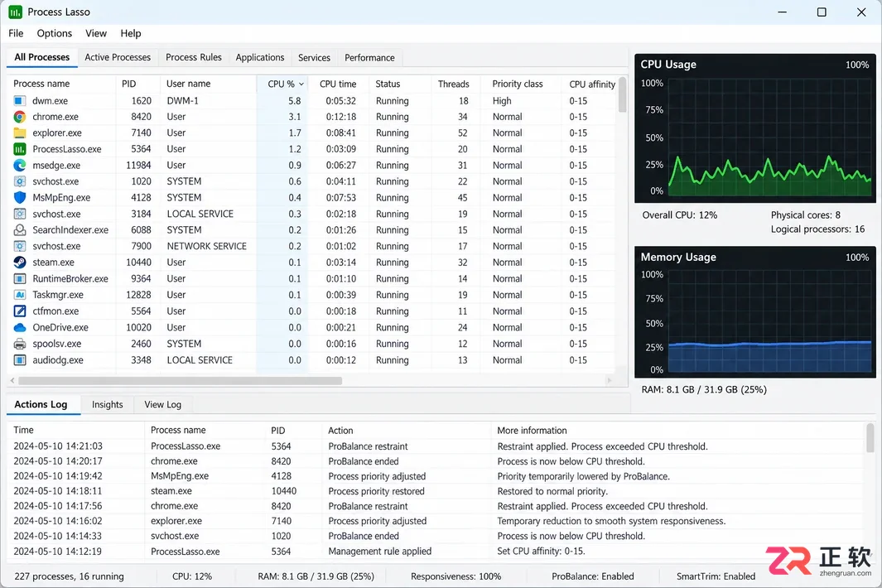Sort by the Process name column header
This screenshot has height=588, width=882.
[62, 84]
